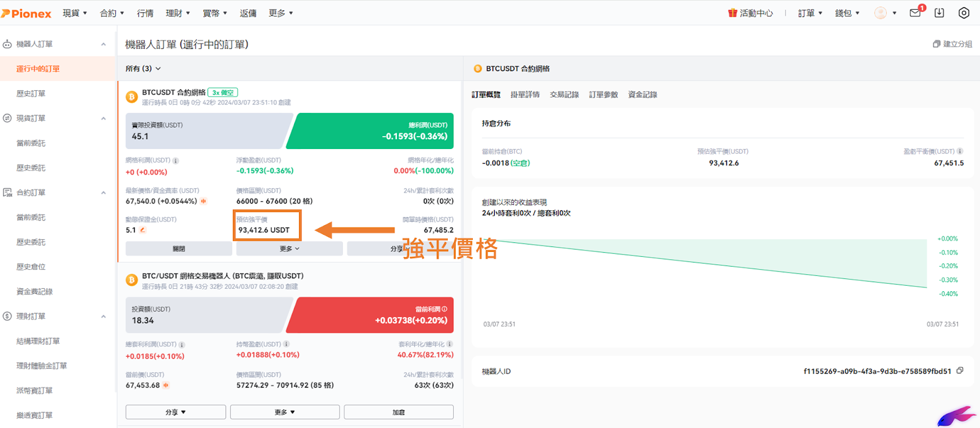Click the info icon beside 當前利潤
This screenshot has height=428, width=980.
[x=444, y=309]
